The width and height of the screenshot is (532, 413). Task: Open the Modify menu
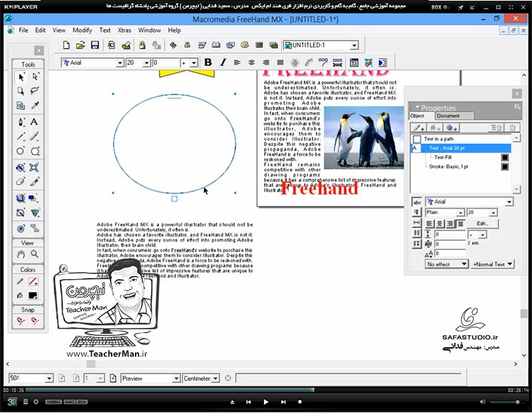click(82, 30)
